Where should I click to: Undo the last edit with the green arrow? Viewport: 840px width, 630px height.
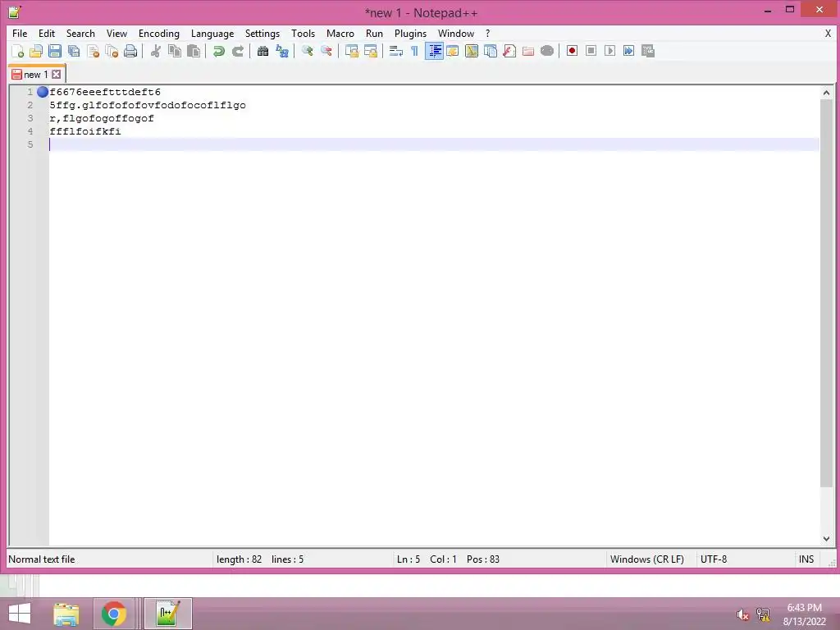[x=218, y=51]
